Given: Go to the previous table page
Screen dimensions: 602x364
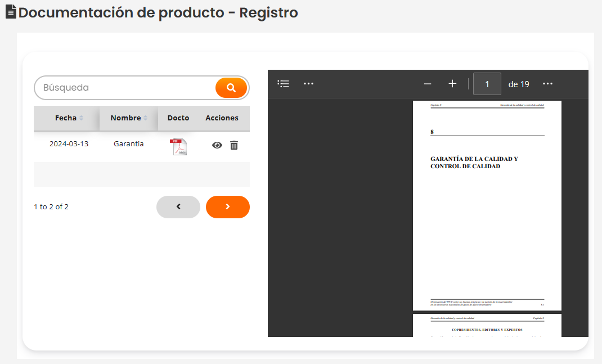Looking at the screenshot, I should (x=178, y=206).
